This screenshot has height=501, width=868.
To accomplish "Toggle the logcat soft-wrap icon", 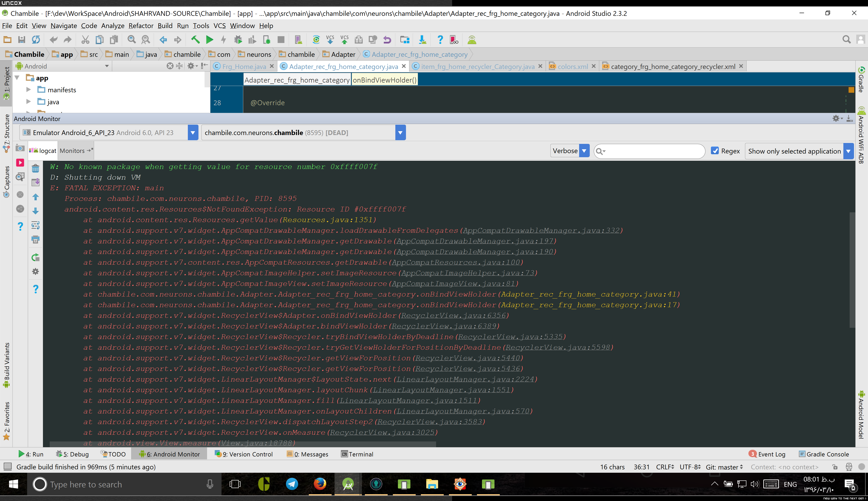I will point(35,225).
